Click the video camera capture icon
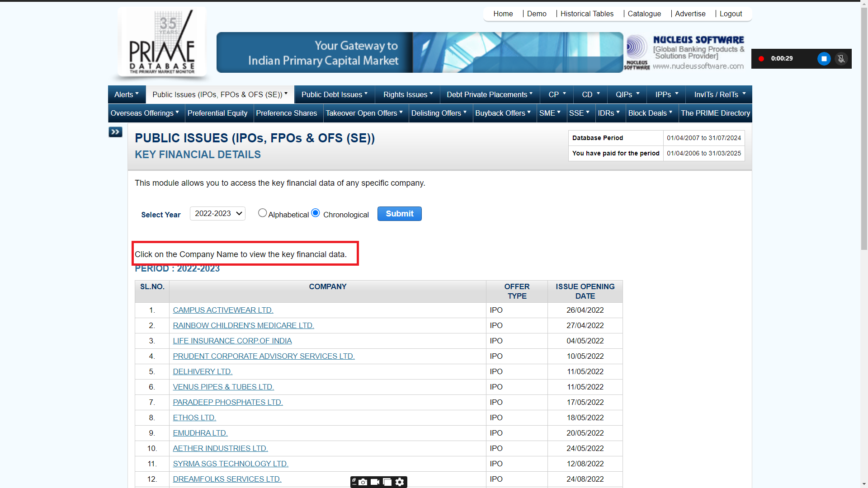Viewport: 868px width, 488px height. coord(375,482)
